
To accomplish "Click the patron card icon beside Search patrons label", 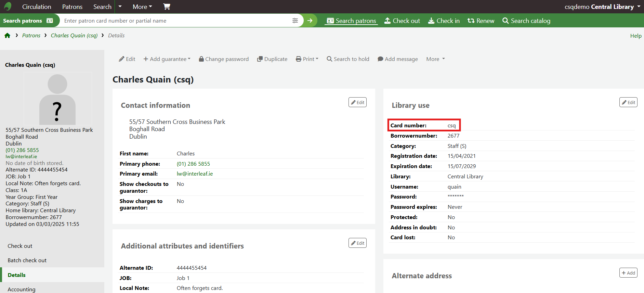I will click(x=50, y=21).
